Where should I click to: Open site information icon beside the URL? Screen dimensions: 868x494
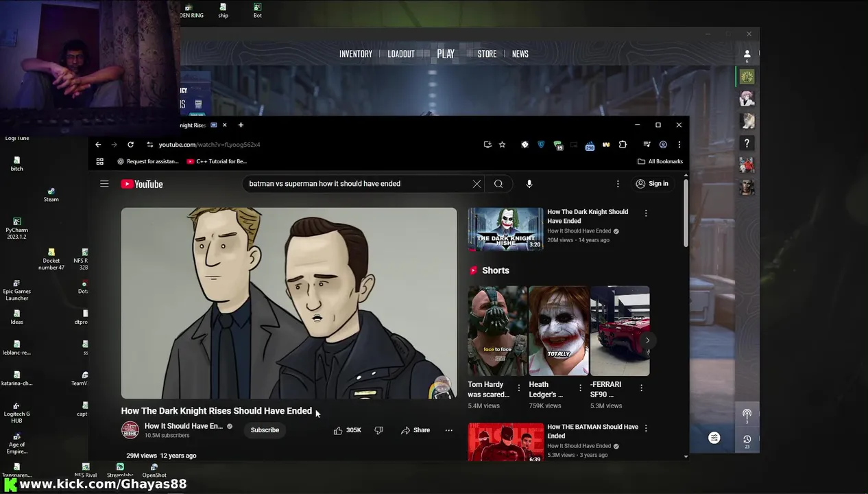[150, 145]
